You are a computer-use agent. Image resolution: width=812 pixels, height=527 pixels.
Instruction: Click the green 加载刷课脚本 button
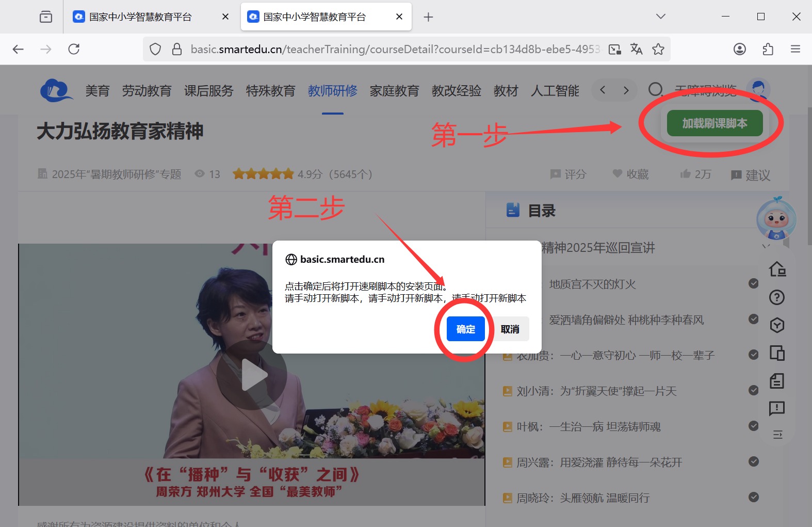pos(714,123)
